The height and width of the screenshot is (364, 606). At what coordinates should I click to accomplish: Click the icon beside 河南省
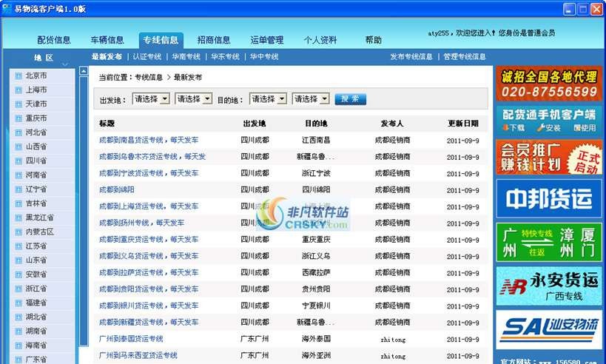click(x=18, y=175)
